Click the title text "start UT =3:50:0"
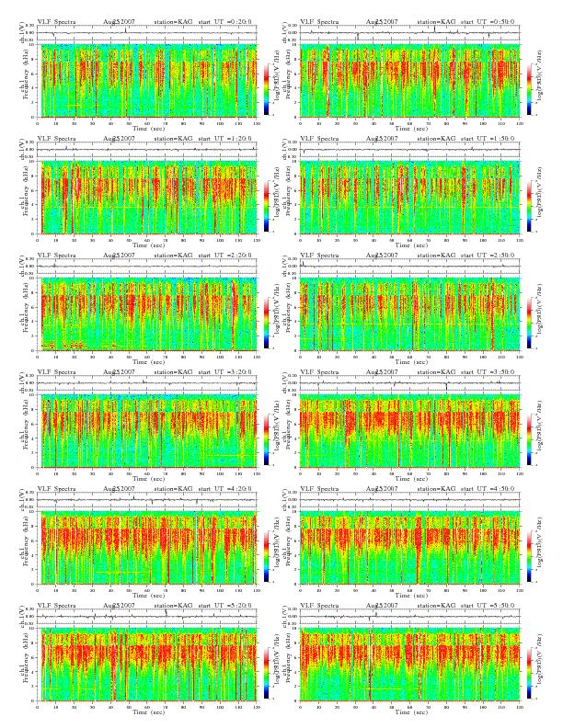Viewport: 563px width, 728px height. pos(488,372)
